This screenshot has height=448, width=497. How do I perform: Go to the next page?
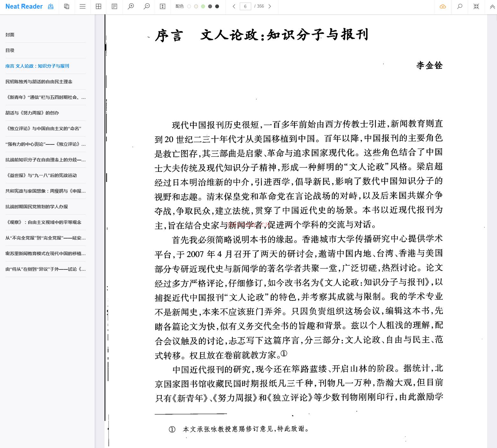[270, 6]
